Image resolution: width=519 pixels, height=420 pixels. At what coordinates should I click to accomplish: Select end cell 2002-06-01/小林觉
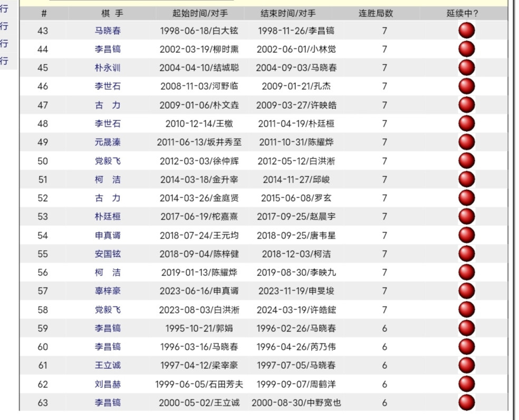pos(296,49)
